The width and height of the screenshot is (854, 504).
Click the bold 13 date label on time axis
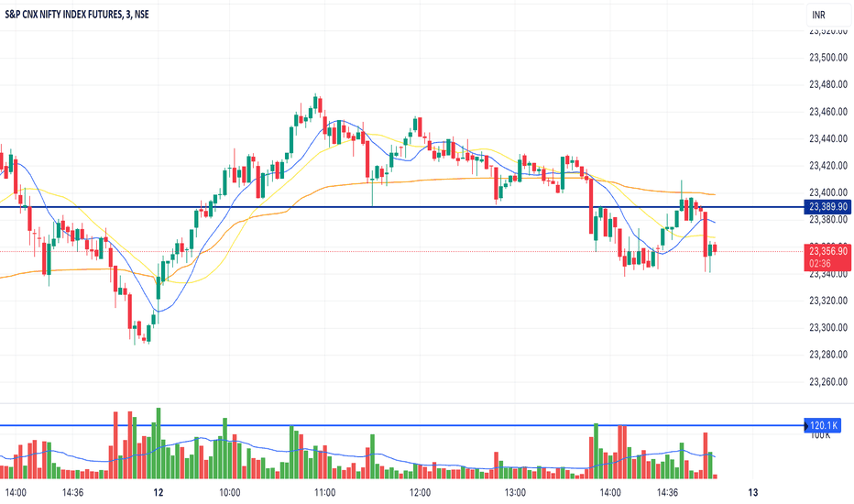752,493
